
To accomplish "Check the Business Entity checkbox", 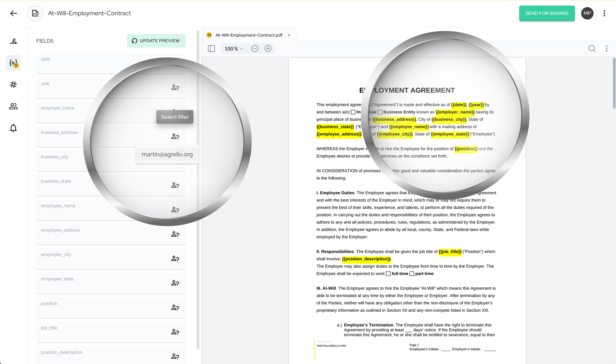I will 380,112.
